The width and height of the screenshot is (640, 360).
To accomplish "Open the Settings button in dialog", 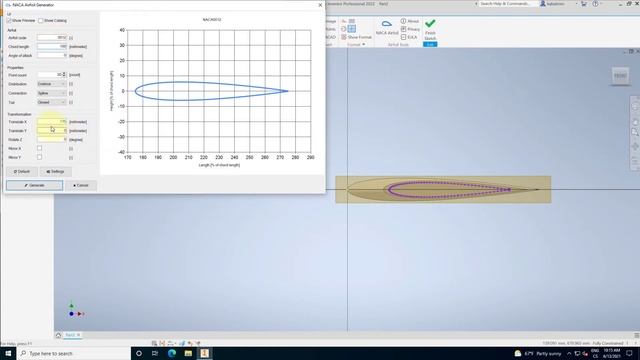I will point(55,172).
